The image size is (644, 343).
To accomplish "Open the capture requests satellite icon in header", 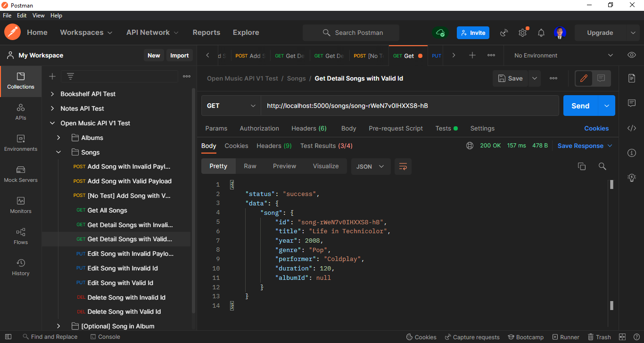I will [504, 33].
